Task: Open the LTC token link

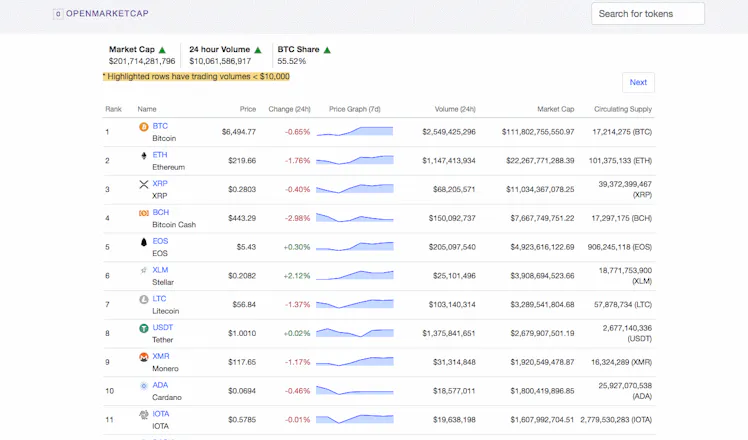Action: click(x=159, y=298)
